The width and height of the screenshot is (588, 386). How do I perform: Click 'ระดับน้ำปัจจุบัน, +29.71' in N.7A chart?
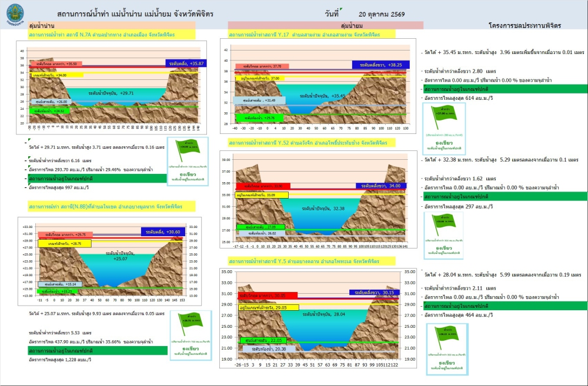[111, 93]
